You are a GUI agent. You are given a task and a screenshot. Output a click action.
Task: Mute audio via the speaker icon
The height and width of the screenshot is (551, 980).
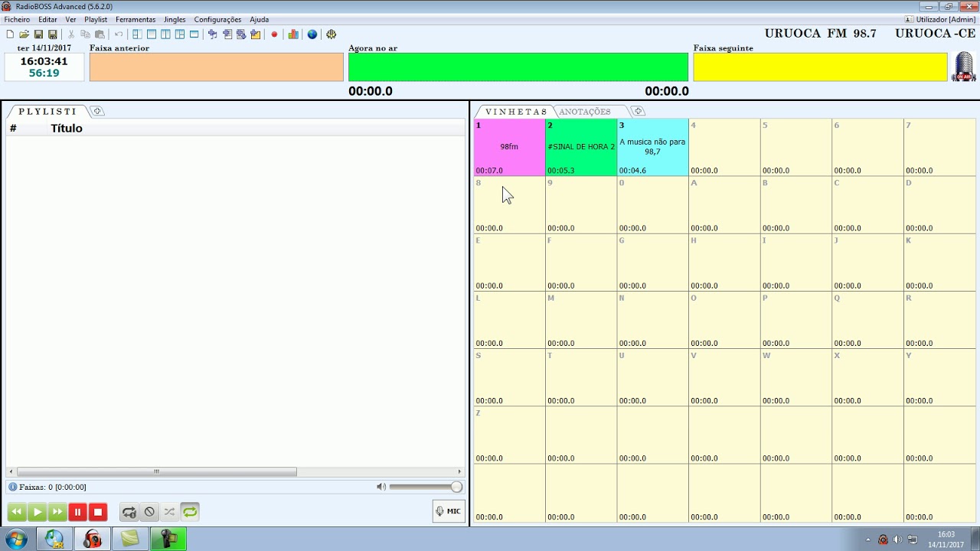tap(381, 487)
